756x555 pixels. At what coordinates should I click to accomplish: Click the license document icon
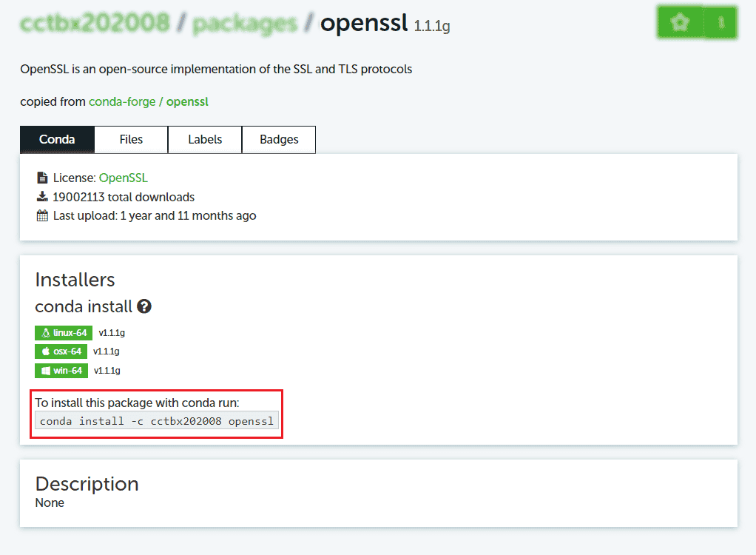click(42, 178)
